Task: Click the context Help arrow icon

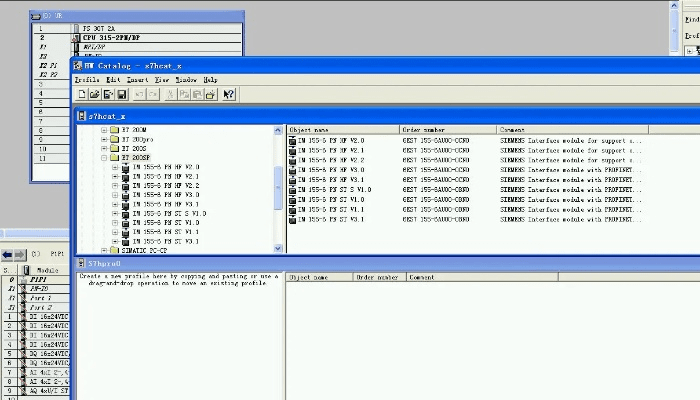Action: (x=228, y=94)
